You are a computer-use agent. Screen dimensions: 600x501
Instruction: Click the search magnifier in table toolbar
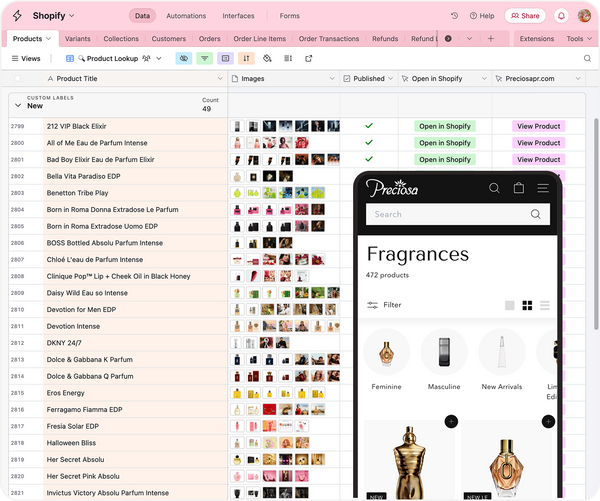pos(587,59)
